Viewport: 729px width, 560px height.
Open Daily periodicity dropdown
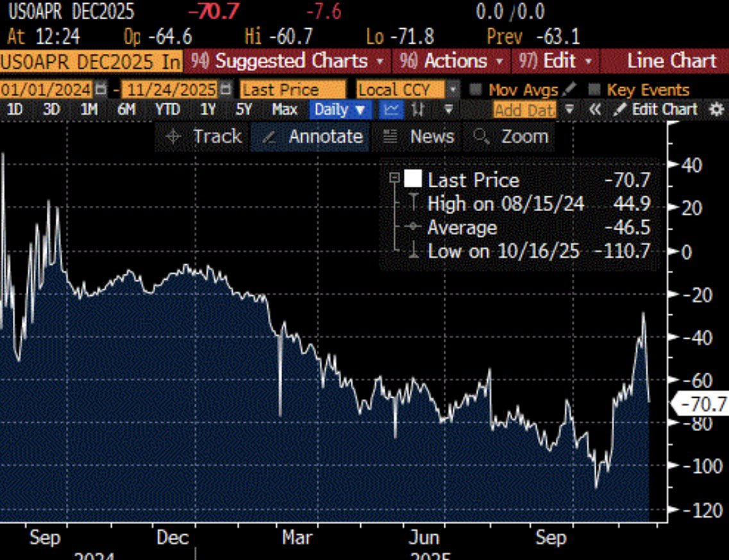coord(340,110)
